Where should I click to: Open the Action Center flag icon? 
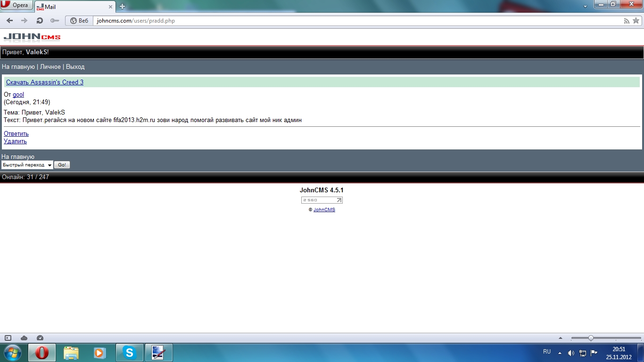(x=594, y=353)
